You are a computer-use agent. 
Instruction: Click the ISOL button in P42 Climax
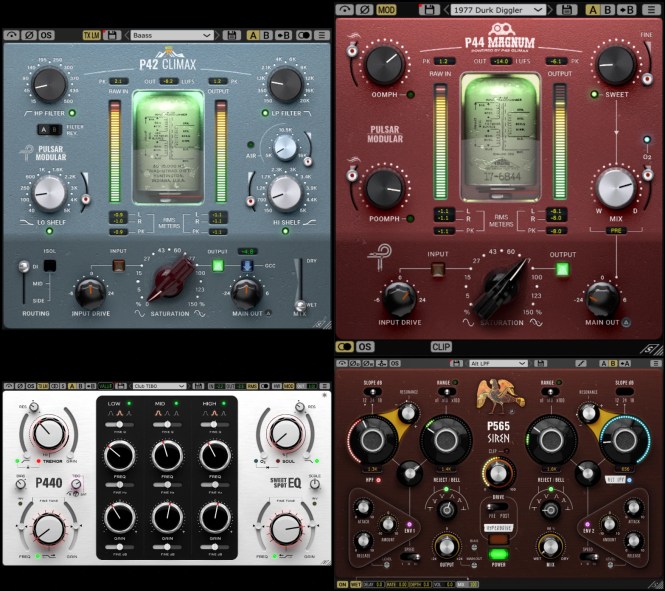50,266
